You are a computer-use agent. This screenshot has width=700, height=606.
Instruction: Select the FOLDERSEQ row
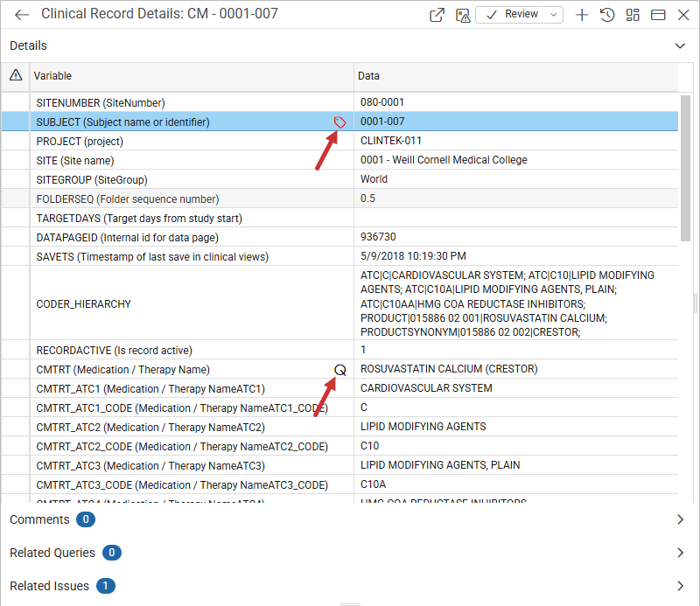pos(339,199)
